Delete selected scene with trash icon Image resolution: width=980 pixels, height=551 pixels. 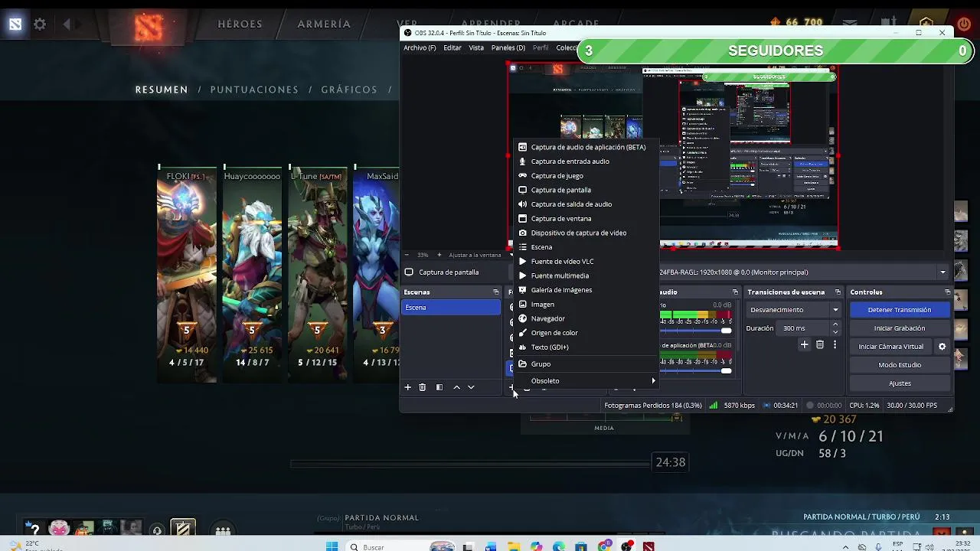tap(422, 388)
